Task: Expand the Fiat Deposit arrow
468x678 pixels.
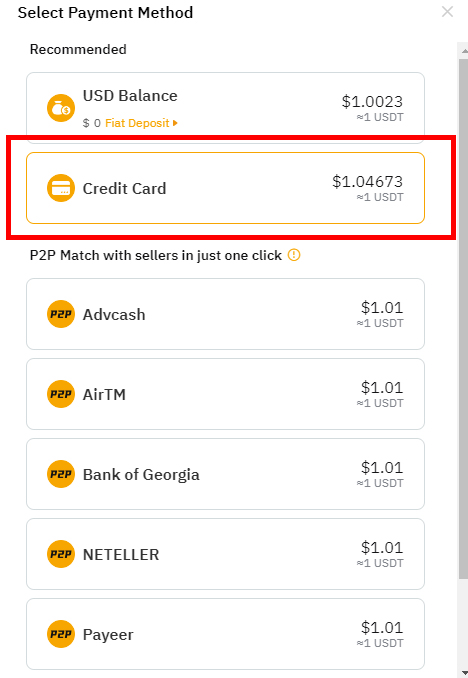Action: tap(175, 123)
